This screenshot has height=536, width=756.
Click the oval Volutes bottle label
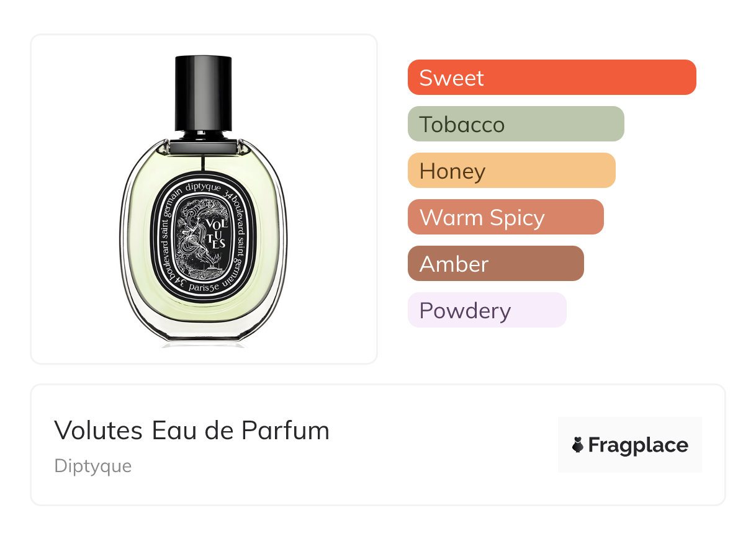(204, 237)
